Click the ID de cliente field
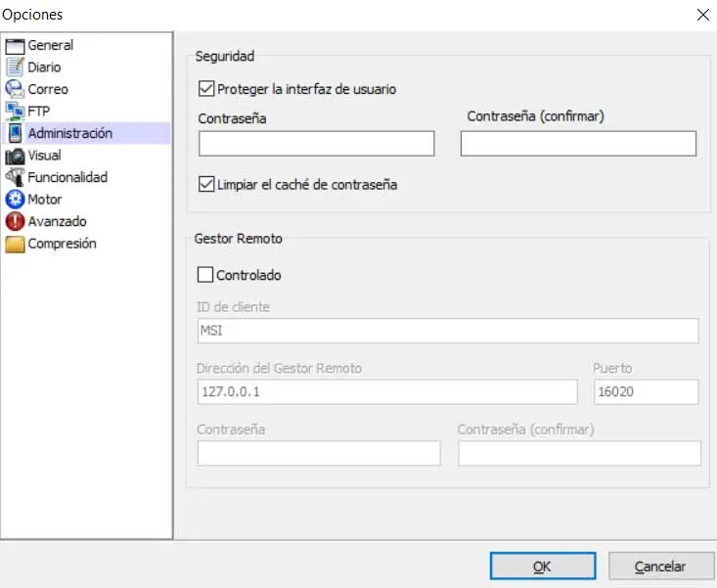The width and height of the screenshot is (717, 588). tap(448, 331)
